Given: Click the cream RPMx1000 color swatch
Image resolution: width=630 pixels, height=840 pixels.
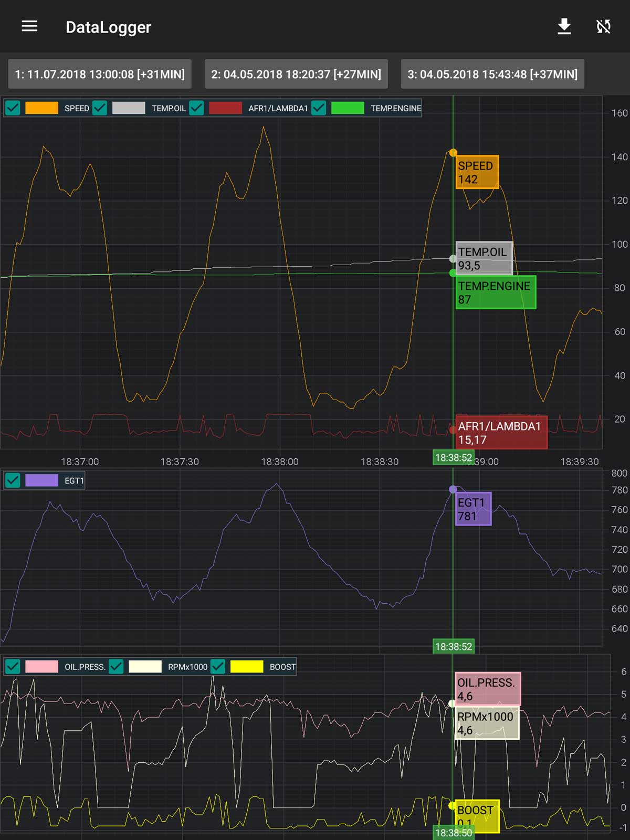Looking at the screenshot, I should (x=145, y=667).
